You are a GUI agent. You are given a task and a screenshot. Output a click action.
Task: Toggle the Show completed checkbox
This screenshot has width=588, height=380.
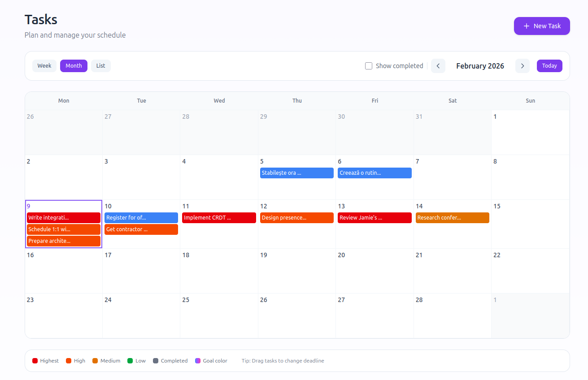369,66
